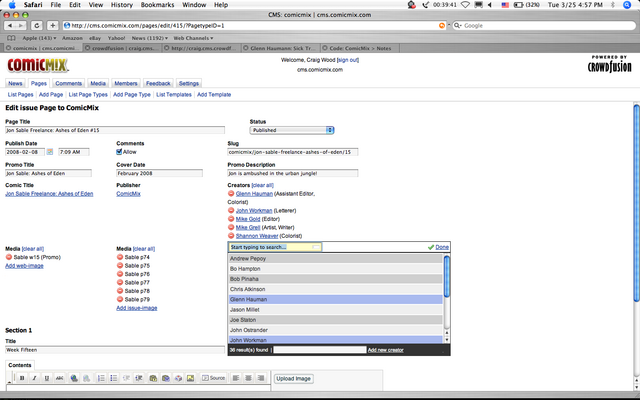Image resolution: width=640 pixels, height=400 pixels.
Task: Click the RSS feed icon in address bar
Action: coord(442,25)
